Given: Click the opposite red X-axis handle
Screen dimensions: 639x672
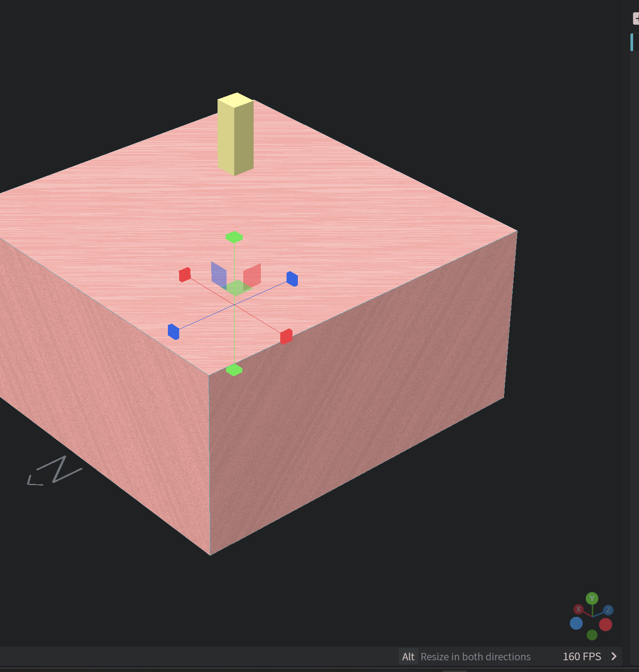Looking at the screenshot, I should click(x=286, y=337).
